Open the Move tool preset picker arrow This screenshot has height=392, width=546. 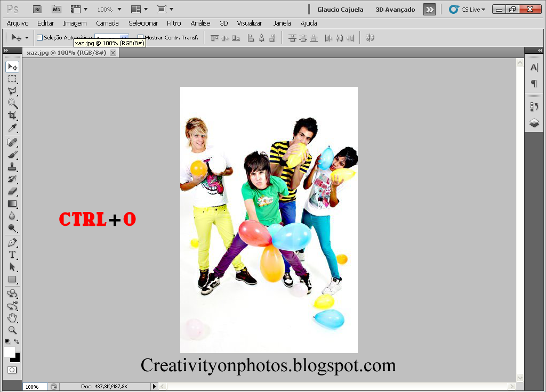pos(27,38)
